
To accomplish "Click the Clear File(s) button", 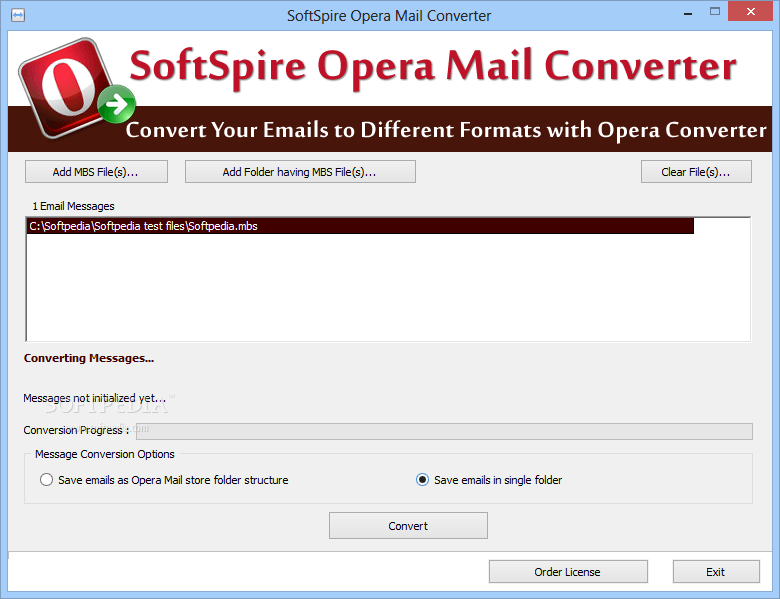I will coord(696,172).
